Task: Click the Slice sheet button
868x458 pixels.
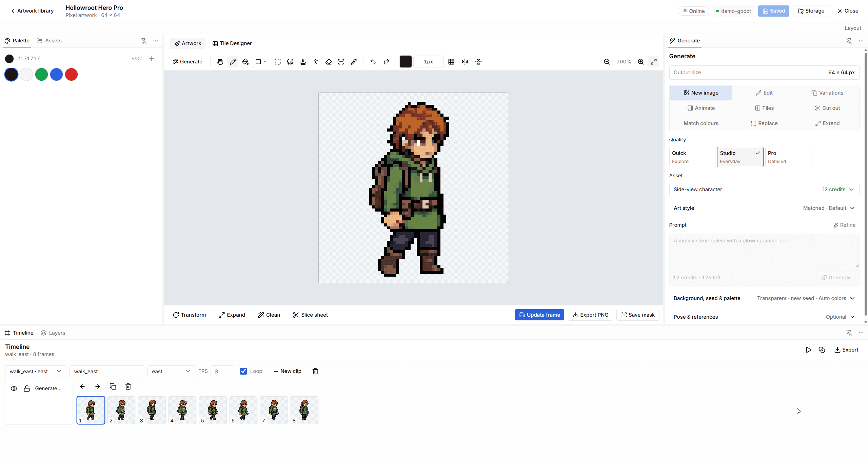Action: click(310, 315)
